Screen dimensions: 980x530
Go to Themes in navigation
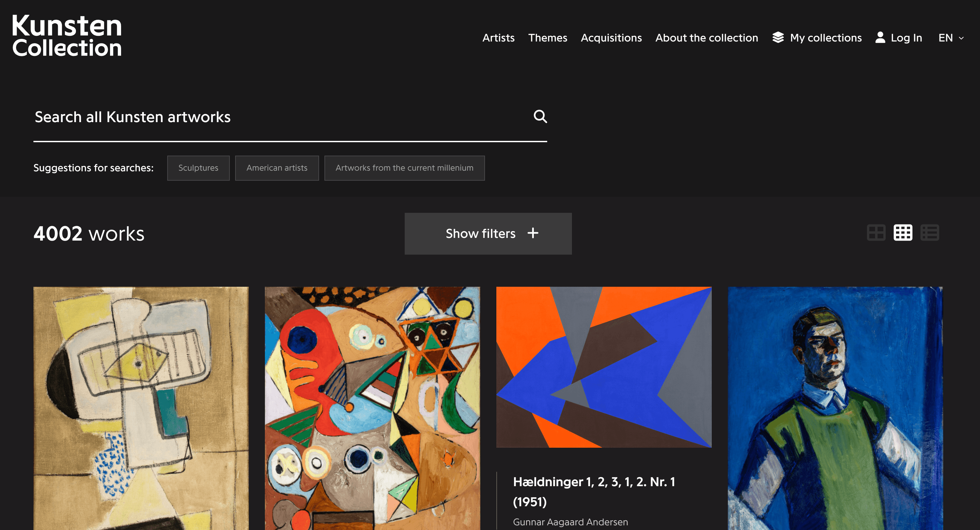(x=548, y=38)
